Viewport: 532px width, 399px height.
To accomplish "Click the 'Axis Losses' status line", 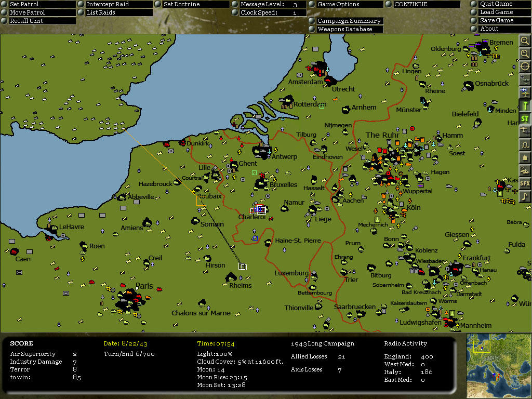I will click(316, 369).
